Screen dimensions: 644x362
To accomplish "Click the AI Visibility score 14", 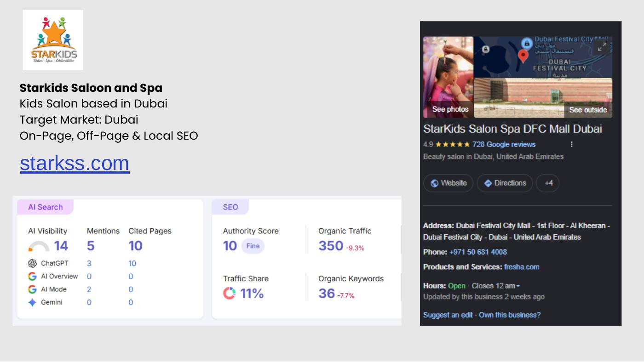I will tap(61, 246).
